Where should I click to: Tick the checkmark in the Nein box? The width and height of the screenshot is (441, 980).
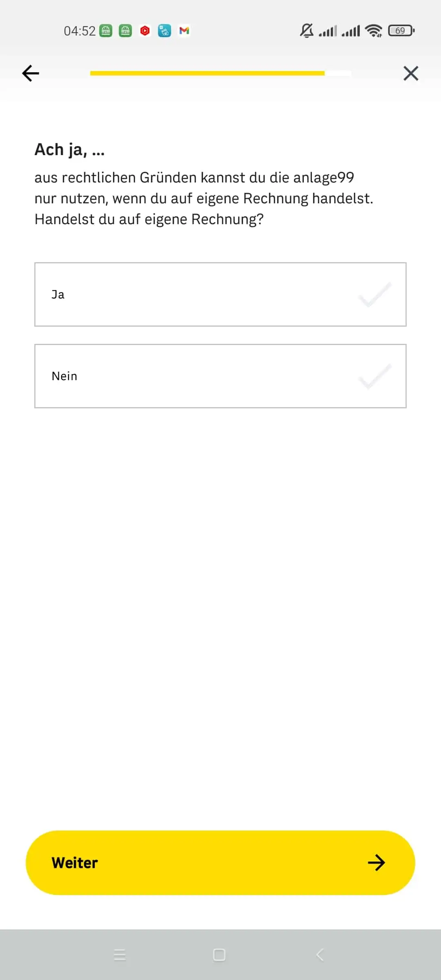coord(375,376)
